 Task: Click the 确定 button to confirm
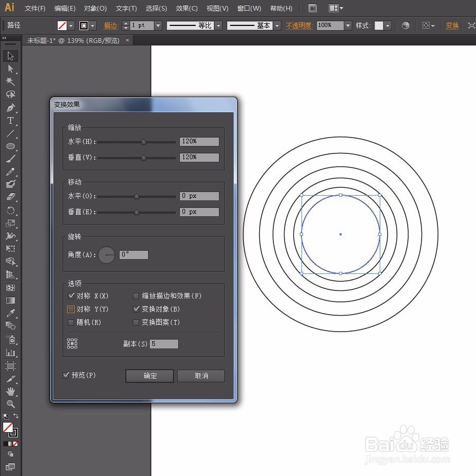[149, 376]
